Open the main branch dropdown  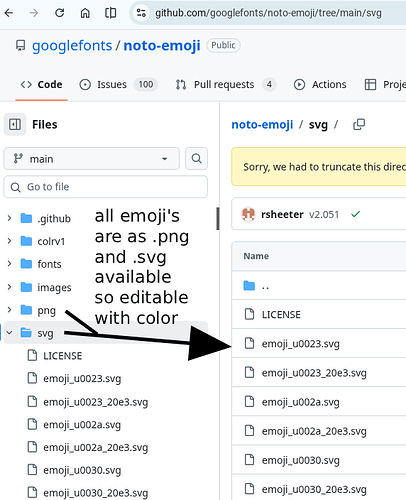[x=91, y=159]
